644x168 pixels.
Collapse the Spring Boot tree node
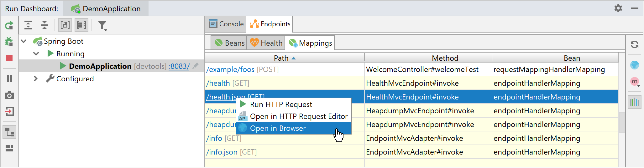coord(24,41)
